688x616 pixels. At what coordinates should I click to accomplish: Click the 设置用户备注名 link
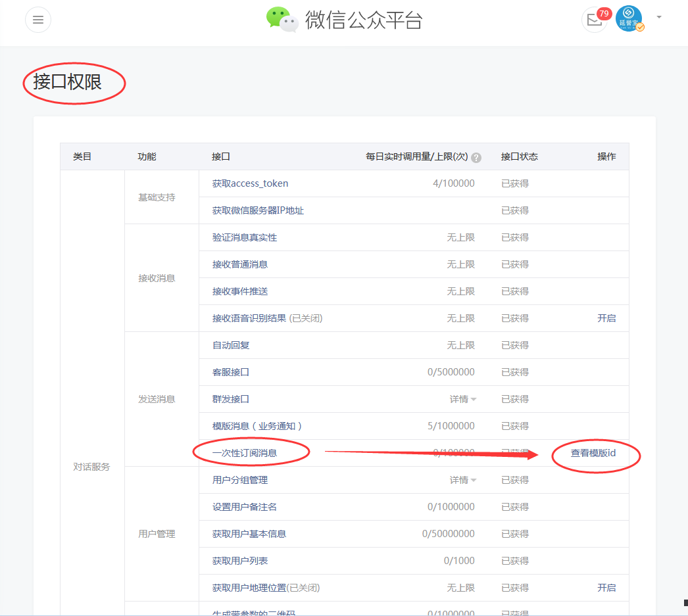[x=245, y=507]
